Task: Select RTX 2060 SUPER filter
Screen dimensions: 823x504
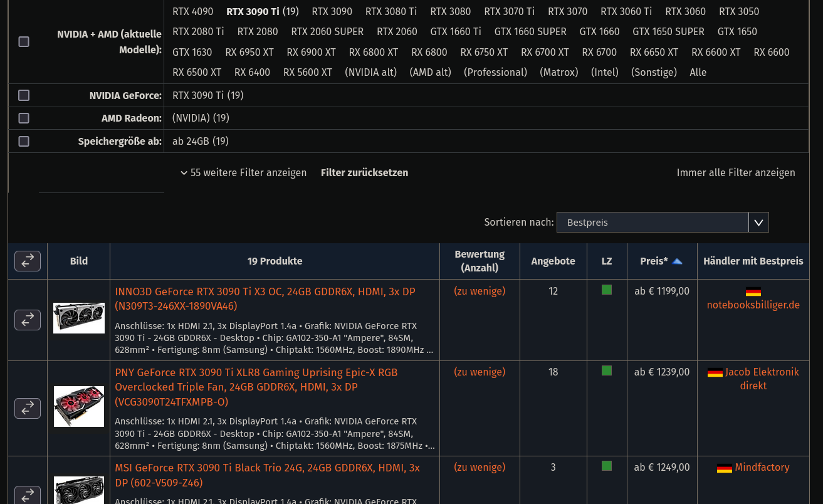Action: (327, 32)
